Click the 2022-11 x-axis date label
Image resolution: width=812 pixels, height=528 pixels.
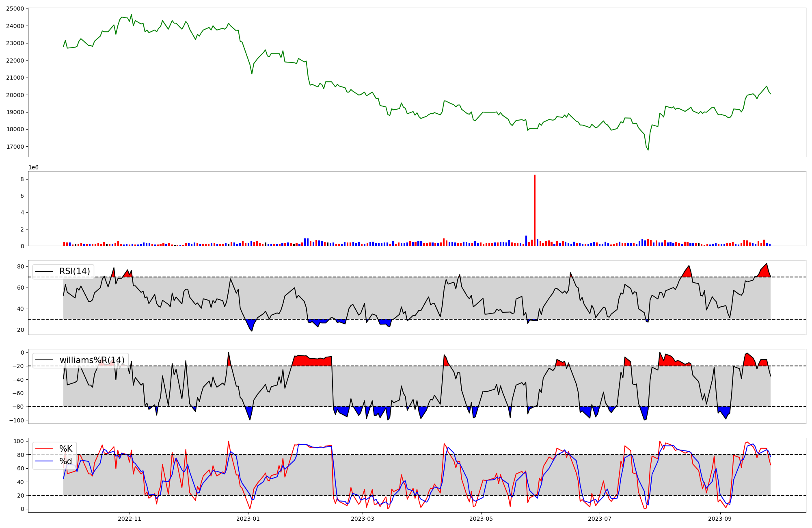pyautogui.click(x=129, y=519)
